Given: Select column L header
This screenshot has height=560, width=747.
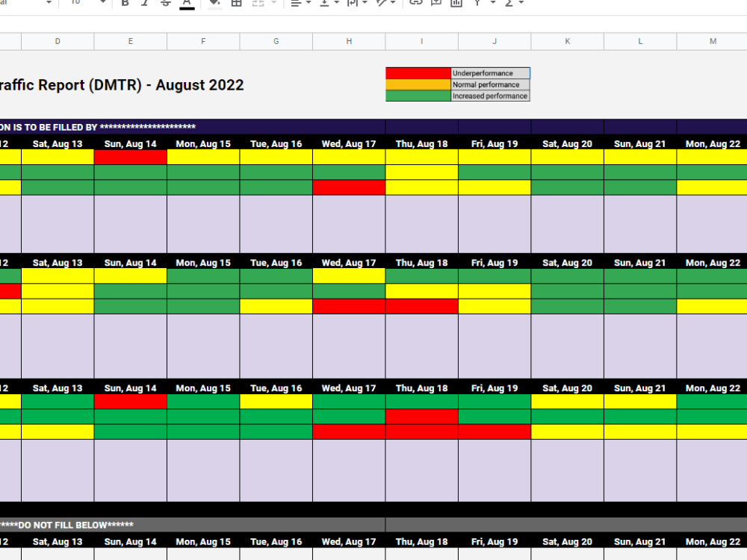Looking at the screenshot, I should 640,41.
